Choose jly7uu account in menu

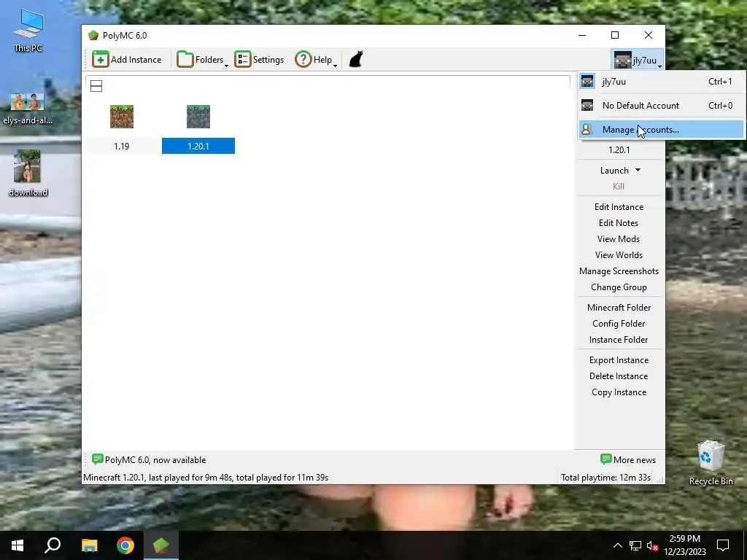[661, 82]
